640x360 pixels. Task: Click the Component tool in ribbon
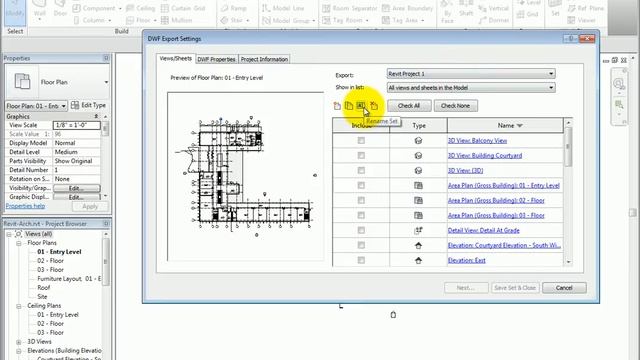pyautogui.click(x=96, y=8)
